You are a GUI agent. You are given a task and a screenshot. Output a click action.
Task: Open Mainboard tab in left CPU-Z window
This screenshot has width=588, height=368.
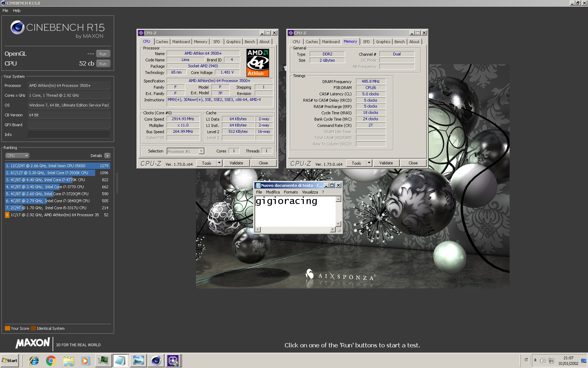tap(181, 42)
